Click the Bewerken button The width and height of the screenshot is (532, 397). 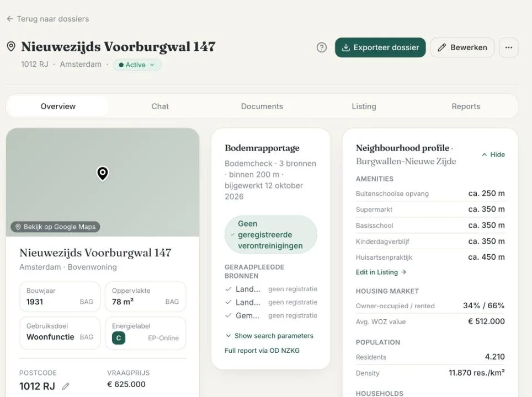462,47
